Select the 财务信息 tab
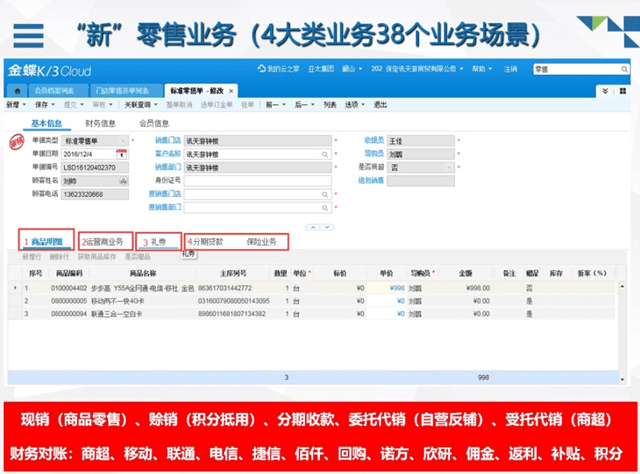This screenshot has width=640, height=474. pos(100,123)
